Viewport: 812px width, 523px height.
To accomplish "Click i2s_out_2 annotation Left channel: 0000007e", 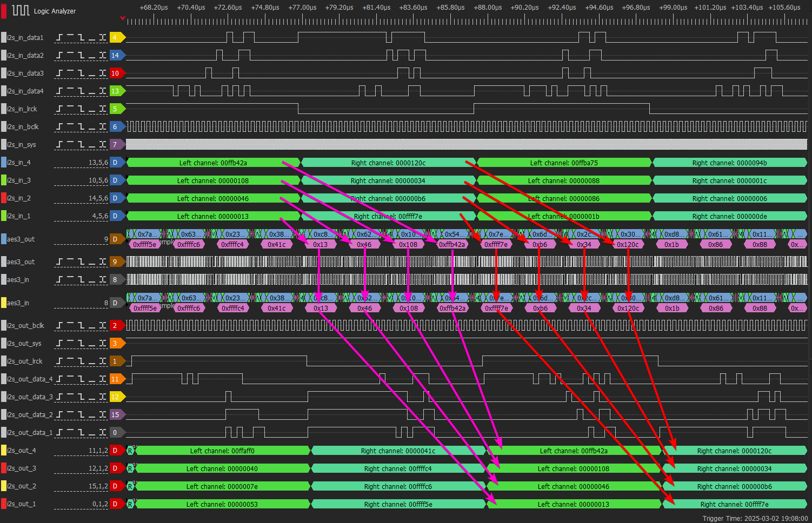I will [x=222, y=486].
